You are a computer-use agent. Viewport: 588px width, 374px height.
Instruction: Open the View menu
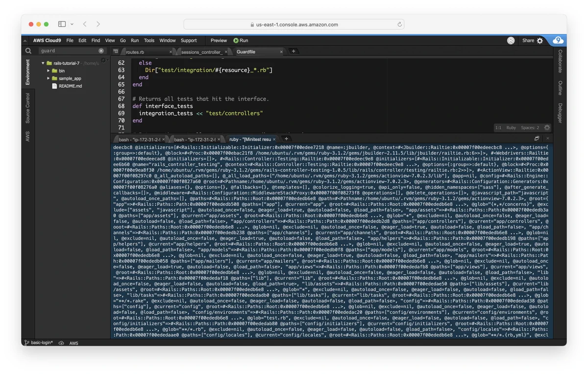[110, 41]
